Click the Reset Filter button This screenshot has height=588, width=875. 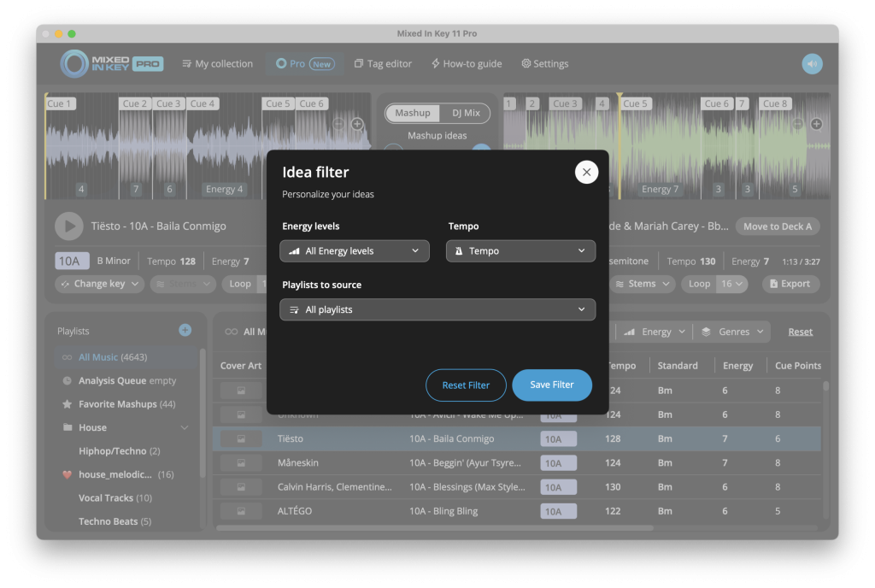(x=466, y=385)
